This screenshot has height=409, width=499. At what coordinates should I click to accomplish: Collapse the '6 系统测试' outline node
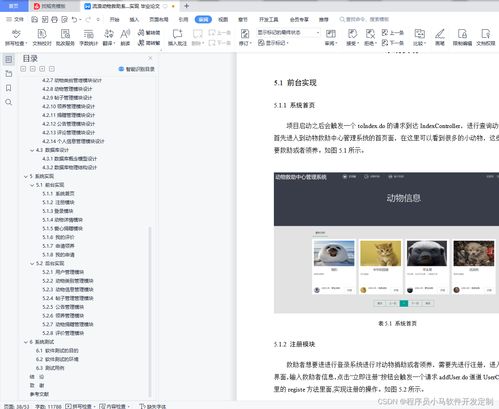tap(26, 342)
